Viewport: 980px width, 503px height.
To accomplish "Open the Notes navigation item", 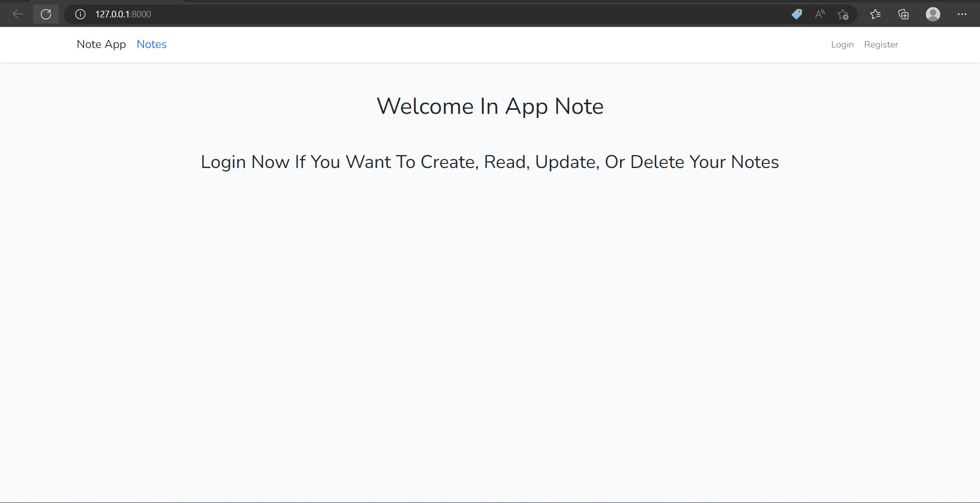I will (151, 44).
